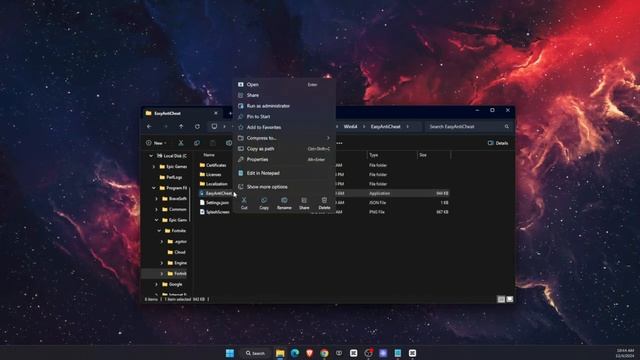Expand the Google folder tree node

pyautogui.click(x=157, y=284)
